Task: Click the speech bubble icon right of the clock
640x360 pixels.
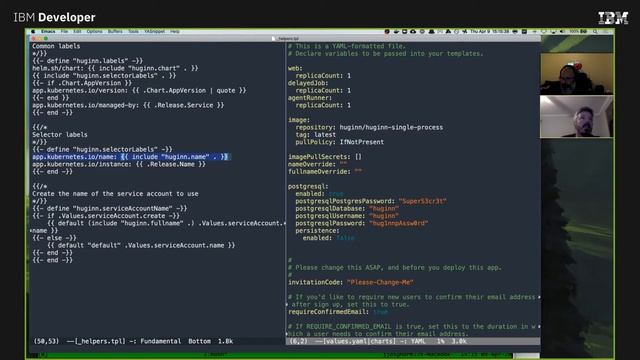Action: [x=515, y=31]
